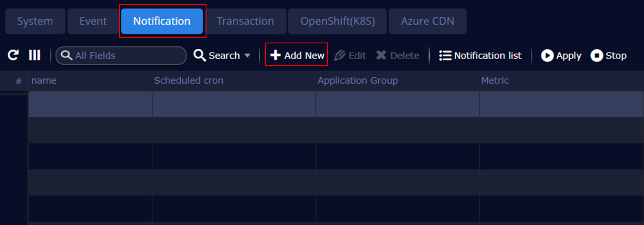Screen dimensions: 644x225
Task: Click the refresh reload icon
Action: coord(13,55)
